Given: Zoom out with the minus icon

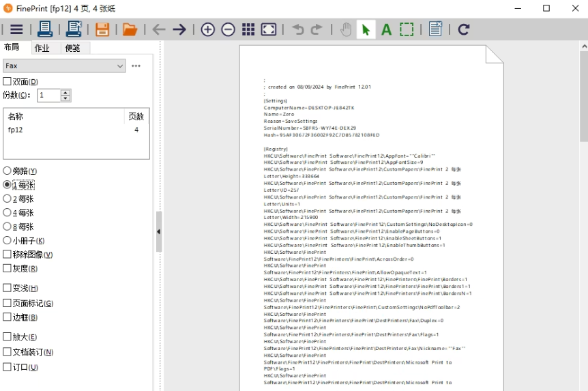Looking at the screenshot, I should [228, 29].
